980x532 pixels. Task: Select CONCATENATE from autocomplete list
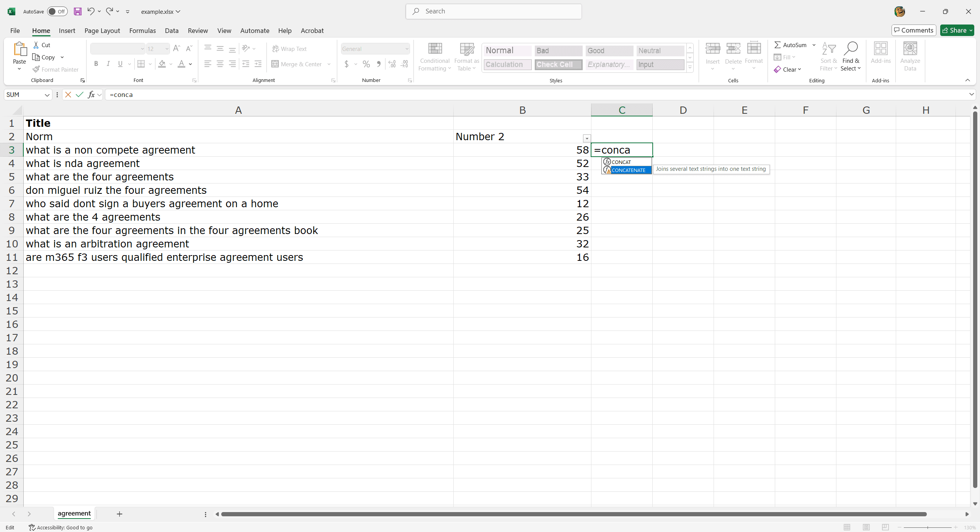coord(627,170)
